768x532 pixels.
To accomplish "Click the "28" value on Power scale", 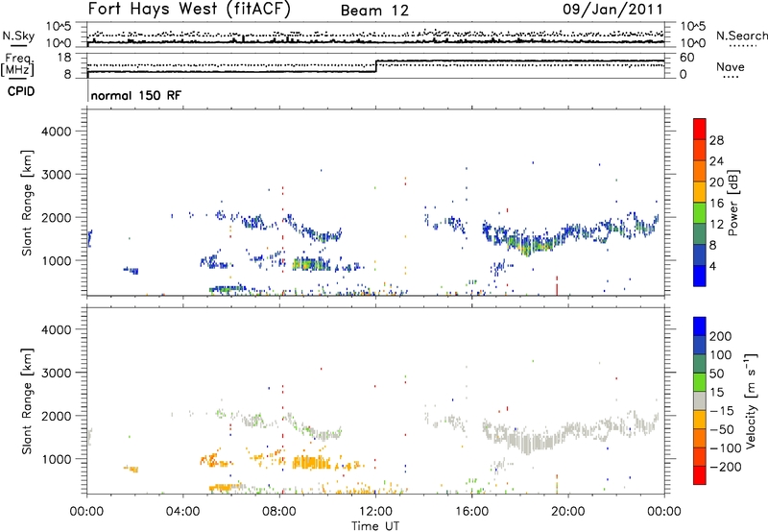I will [x=716, y=140].
